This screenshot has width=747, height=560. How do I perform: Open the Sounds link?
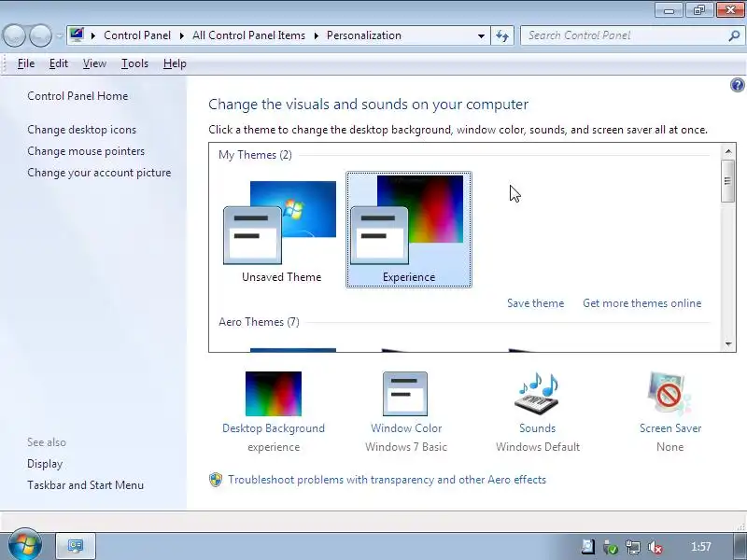click(538, 428)
